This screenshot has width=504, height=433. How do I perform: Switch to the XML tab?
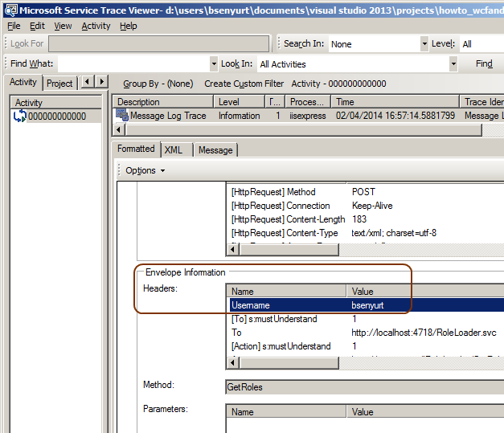click(173, 150)
